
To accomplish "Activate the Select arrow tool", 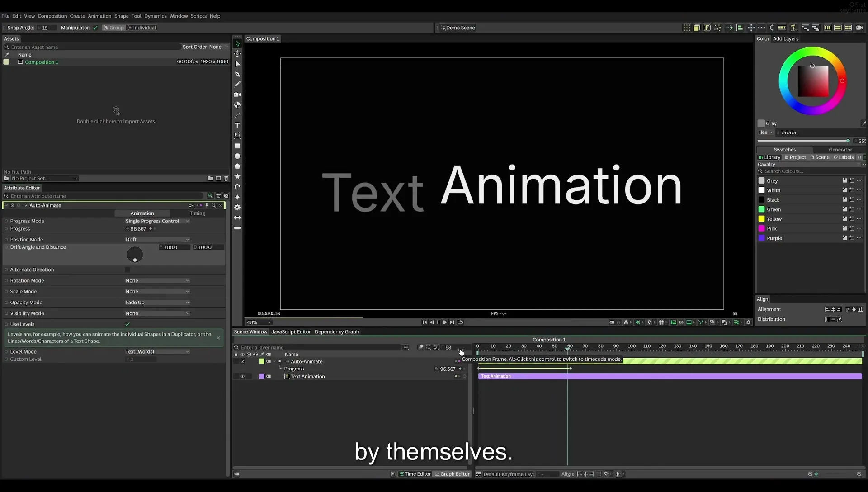I will tap(237, 43).
